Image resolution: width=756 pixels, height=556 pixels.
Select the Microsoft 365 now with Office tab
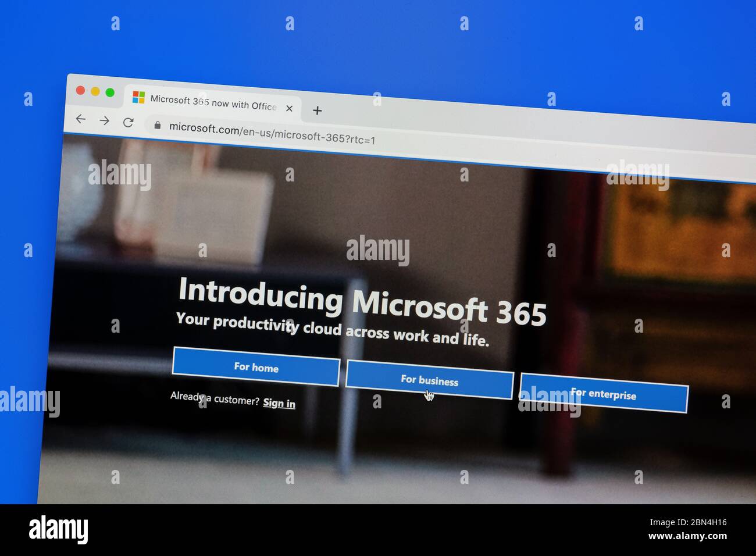click(x=213, y=102)
